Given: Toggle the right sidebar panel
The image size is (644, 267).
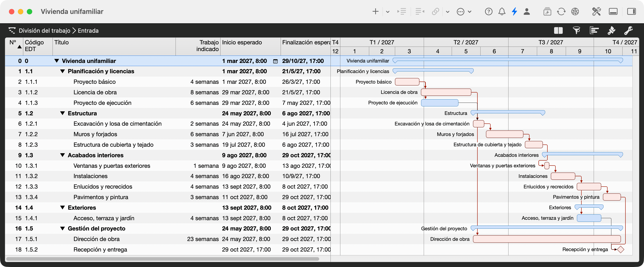Looking at the screenshot, I should click(631, 11).
